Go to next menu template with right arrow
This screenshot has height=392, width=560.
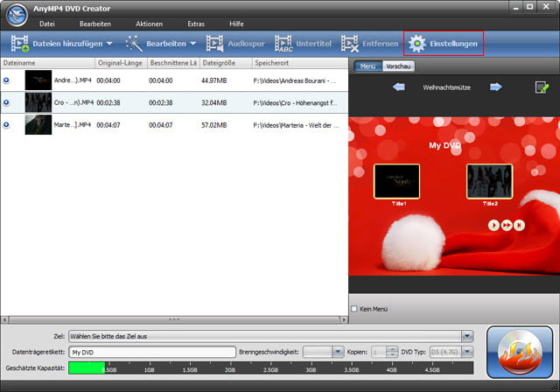coord(496,87)
